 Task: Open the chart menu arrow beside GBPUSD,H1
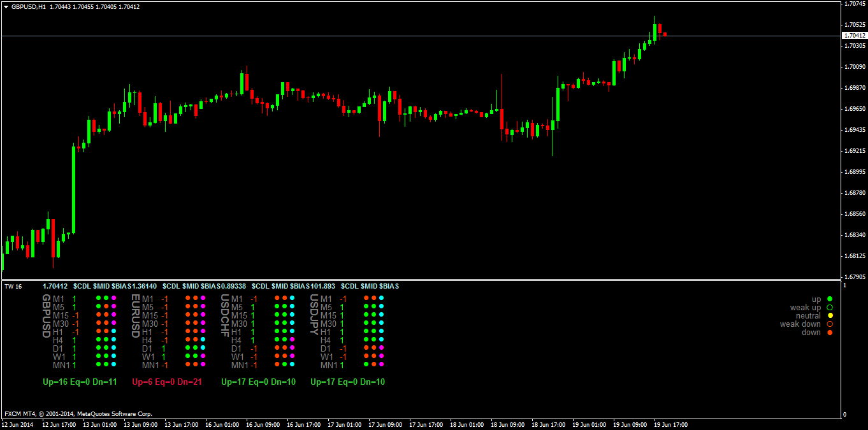point(6,6)
